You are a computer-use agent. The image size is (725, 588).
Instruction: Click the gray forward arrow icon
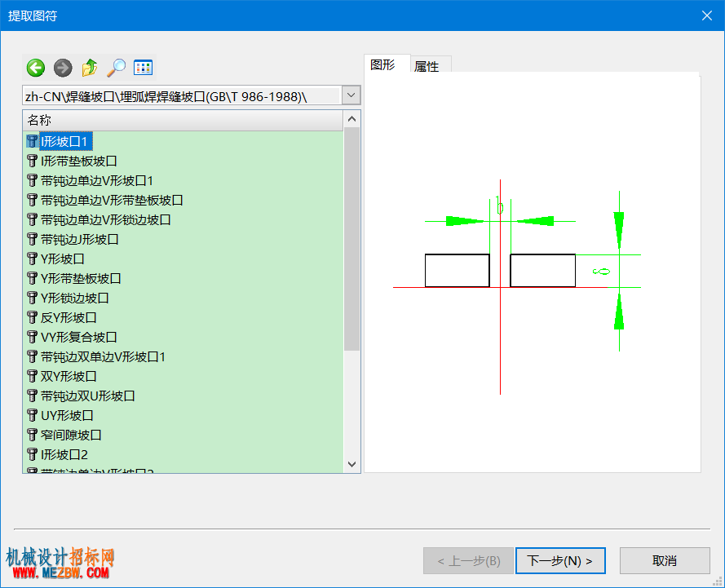click(63, 68)
